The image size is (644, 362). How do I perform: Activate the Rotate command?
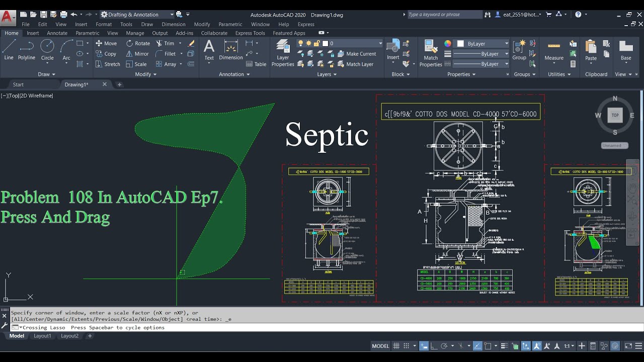[x=138, y=43]
